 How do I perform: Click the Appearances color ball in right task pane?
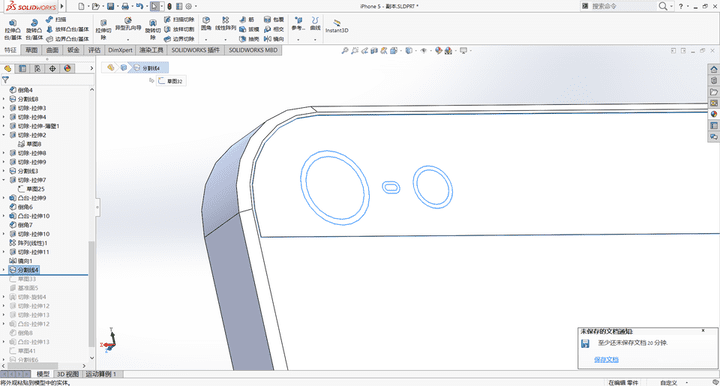(x=714, y=114)
